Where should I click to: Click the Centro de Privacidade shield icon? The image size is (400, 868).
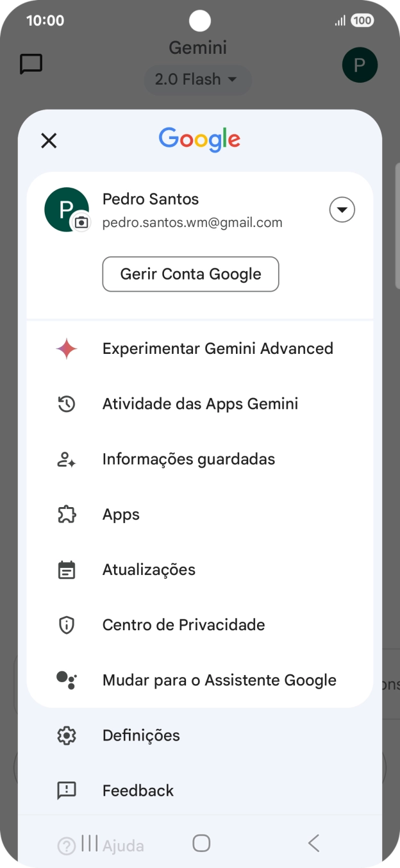coord(66,624)
